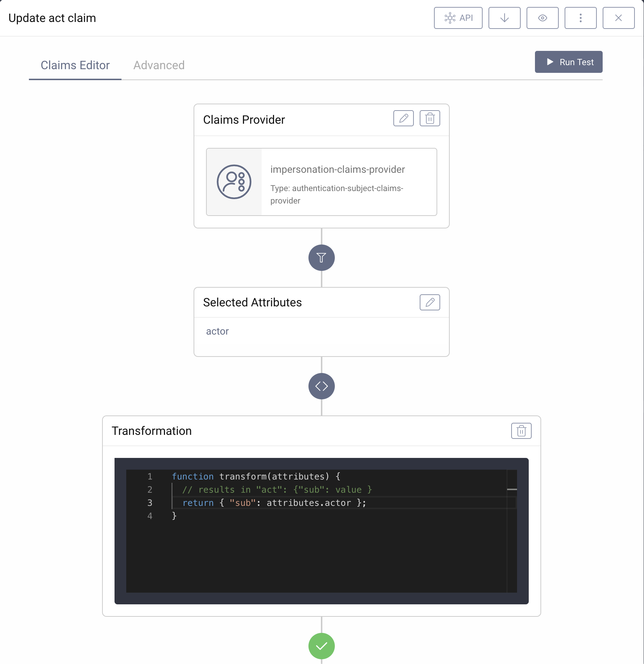
Task: Click the API button in header
Action: 458,18
